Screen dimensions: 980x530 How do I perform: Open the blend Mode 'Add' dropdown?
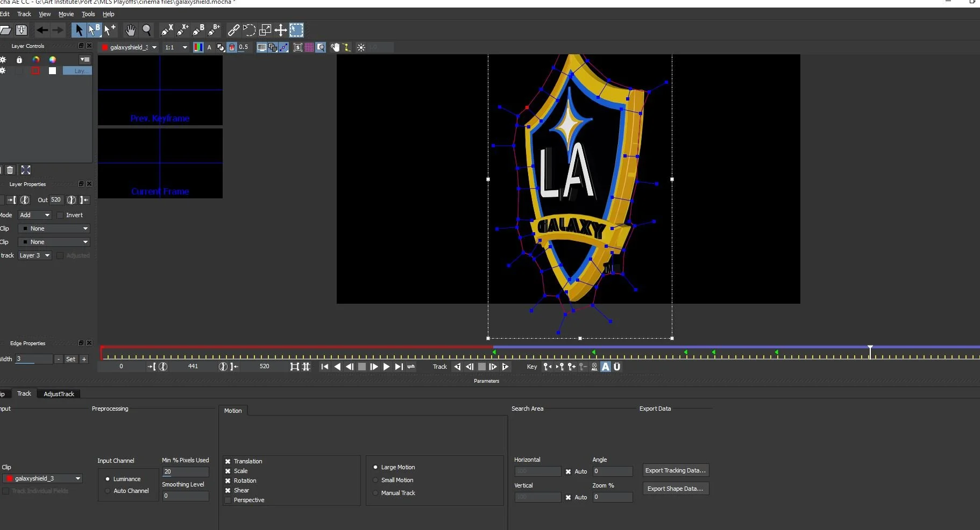coord(34,215)
